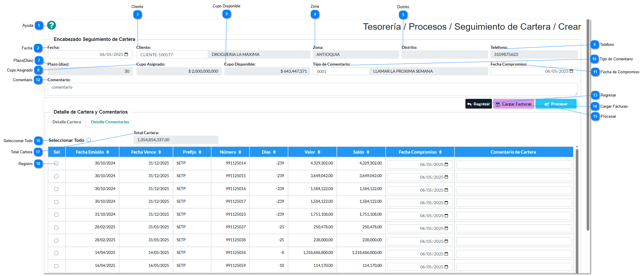Sort by Fecha Vence arrows icon
This screenshot has width=644, height=276.
[x=160, y=152]
